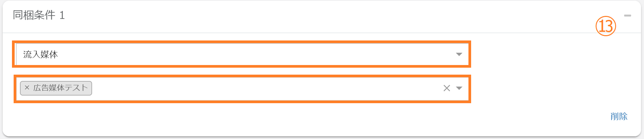The width and height of the screenshot is (644, 139).
Task: Open the 流入媒体 dropdown arrow
Action: tap(459, 54)
